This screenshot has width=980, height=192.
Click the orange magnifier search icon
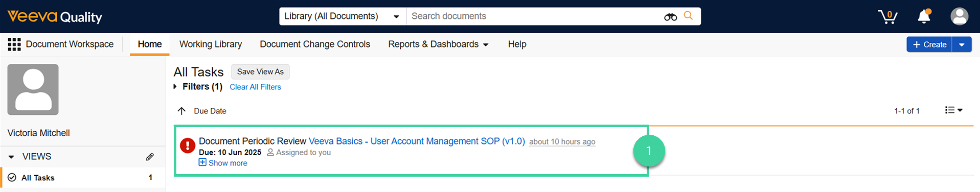tap(689, 16)
